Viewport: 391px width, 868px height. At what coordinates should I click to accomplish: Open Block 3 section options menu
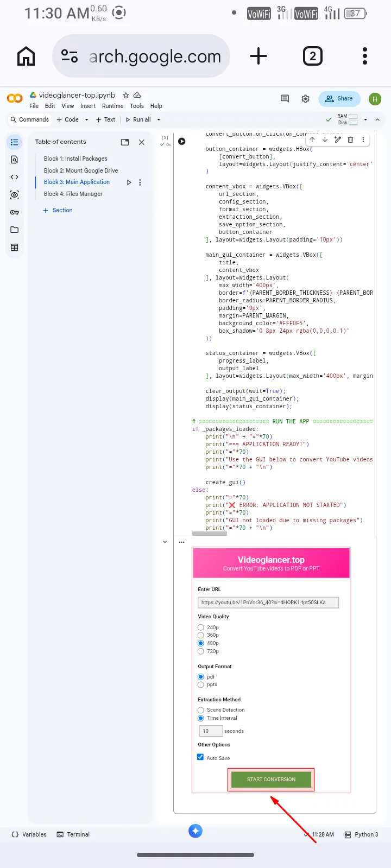[x=140, y=182]
